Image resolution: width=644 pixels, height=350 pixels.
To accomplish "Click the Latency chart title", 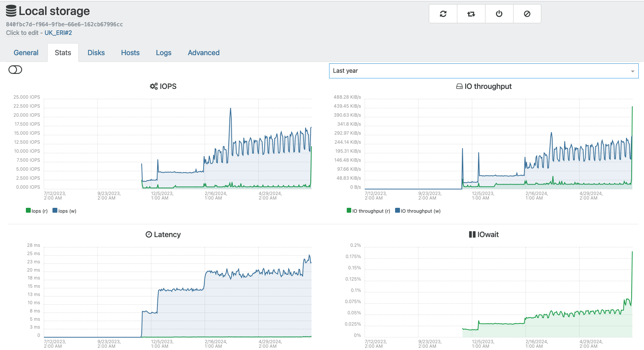I will [167, 234].
